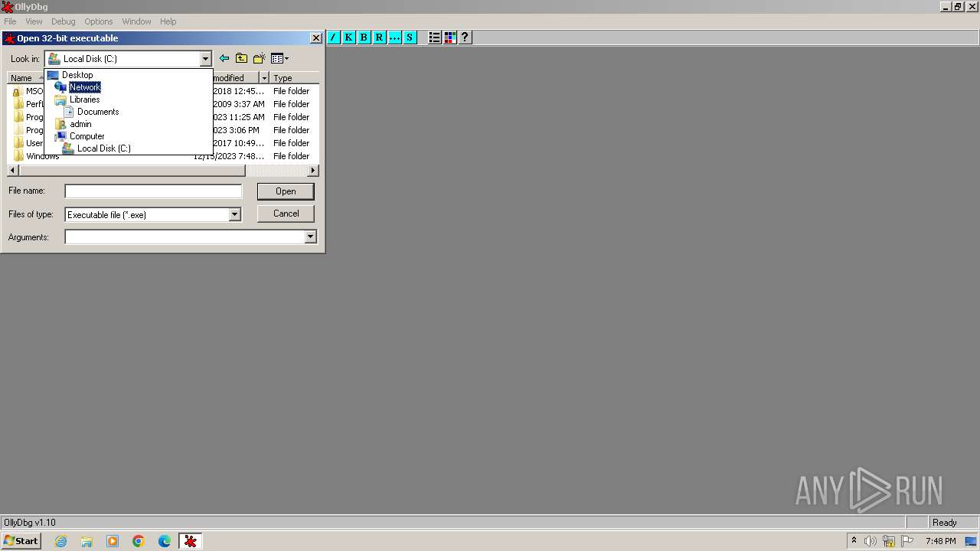This screenshot has height=551, width=980.
Task: Click the network tray icon
Action: tap(889, 541)
